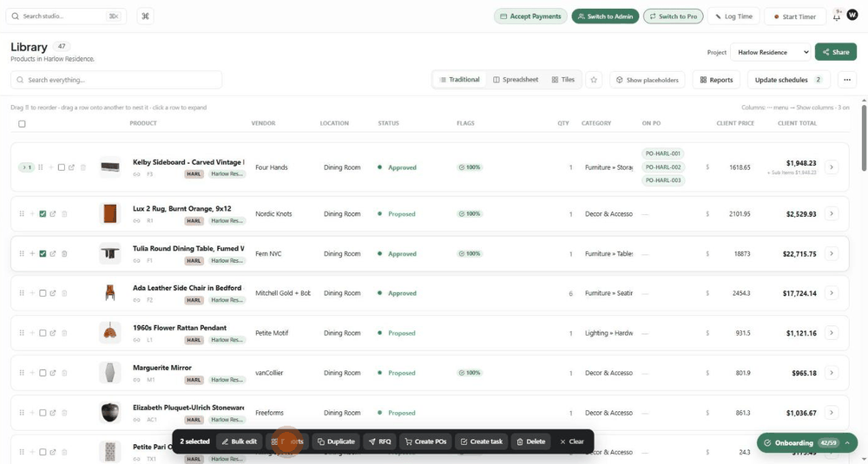Uncheck the Tulia Round Dining Table checkbox
868x464 pixels.
coord(43,254)
